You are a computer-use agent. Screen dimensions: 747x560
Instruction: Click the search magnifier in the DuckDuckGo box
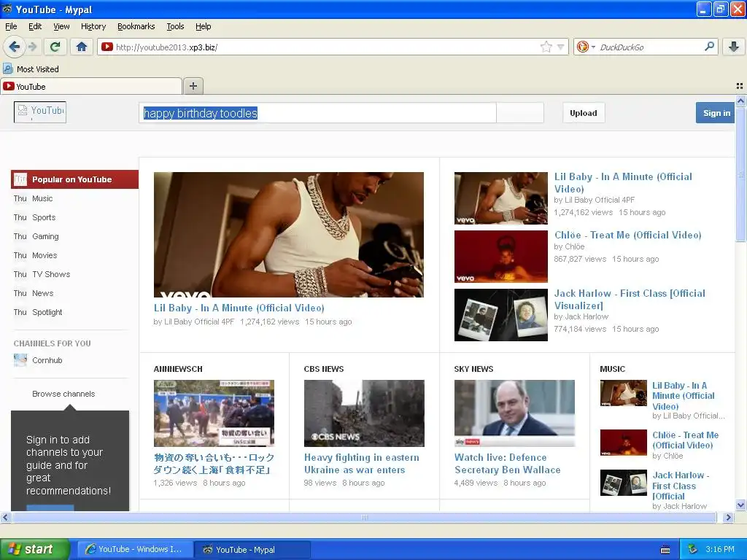(709, 46)
